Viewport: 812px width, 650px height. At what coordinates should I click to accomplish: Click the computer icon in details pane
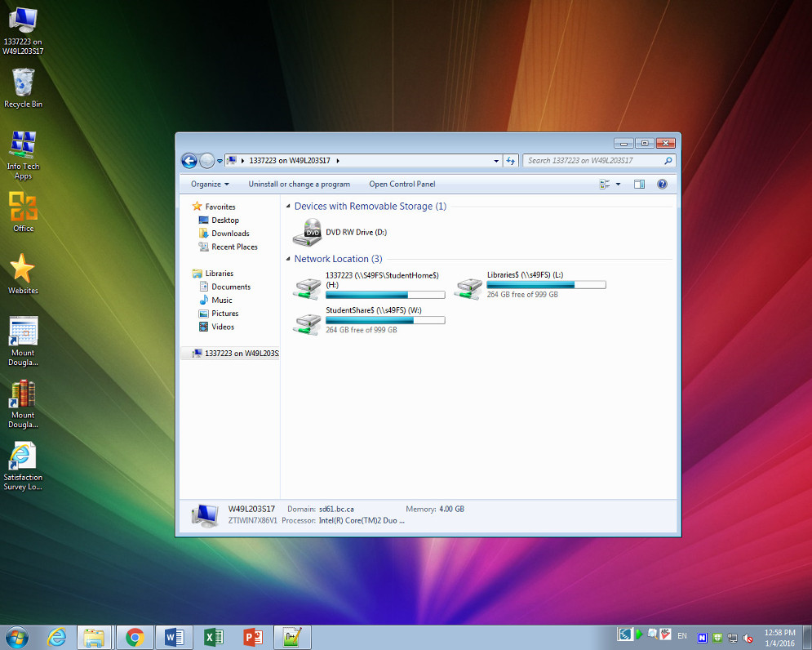[x=205, y=516]
